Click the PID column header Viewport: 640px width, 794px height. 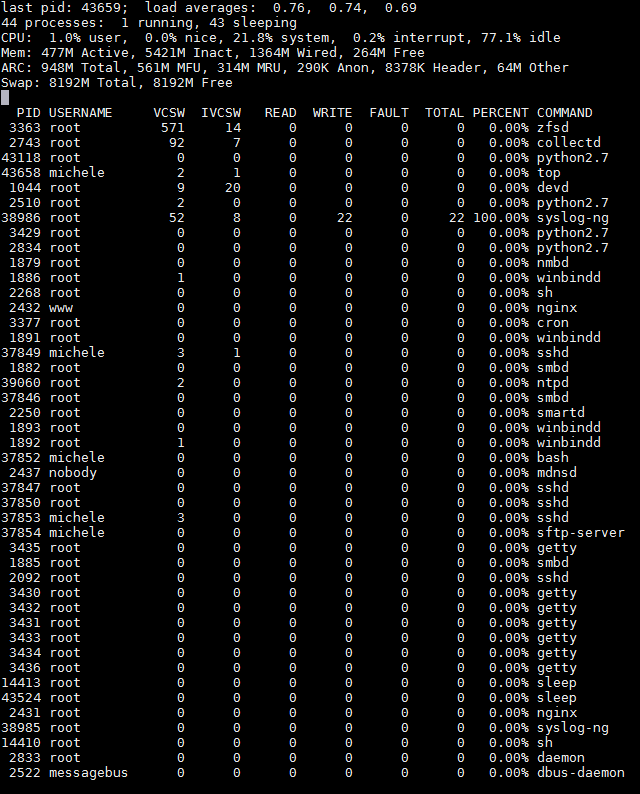point(28,112)
